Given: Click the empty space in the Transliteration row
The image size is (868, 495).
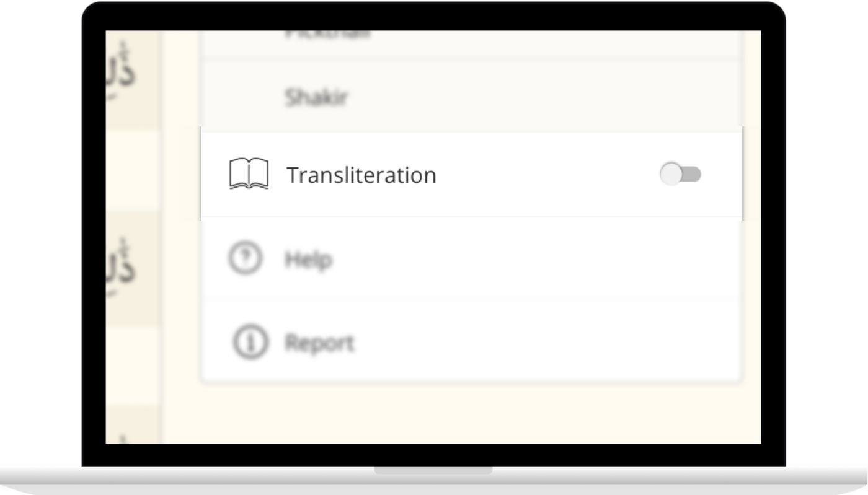Looking at the screenshot, I should [546, 175].
